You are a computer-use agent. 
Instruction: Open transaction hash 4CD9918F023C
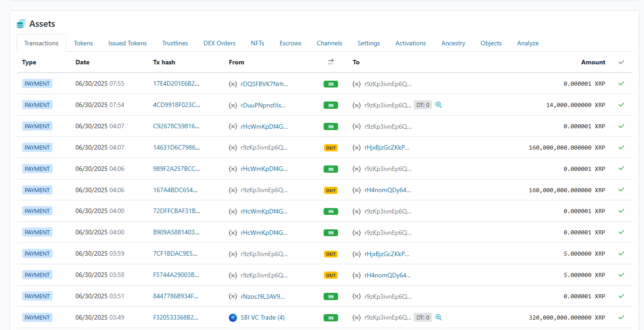click(x=176, y=105)
